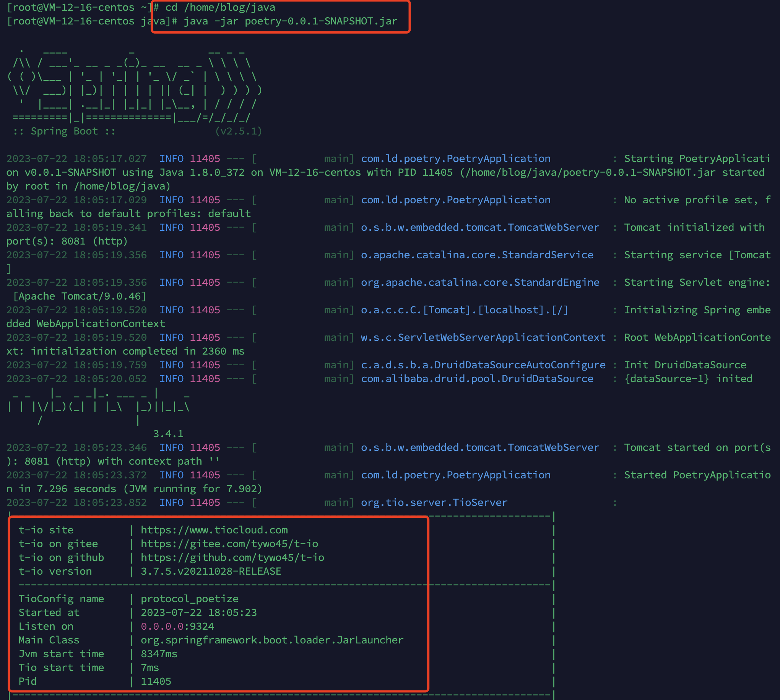Viewport: 780px width, 700px height.
Task: Click the JarLauncher main class value
Action: pos(272,640)
